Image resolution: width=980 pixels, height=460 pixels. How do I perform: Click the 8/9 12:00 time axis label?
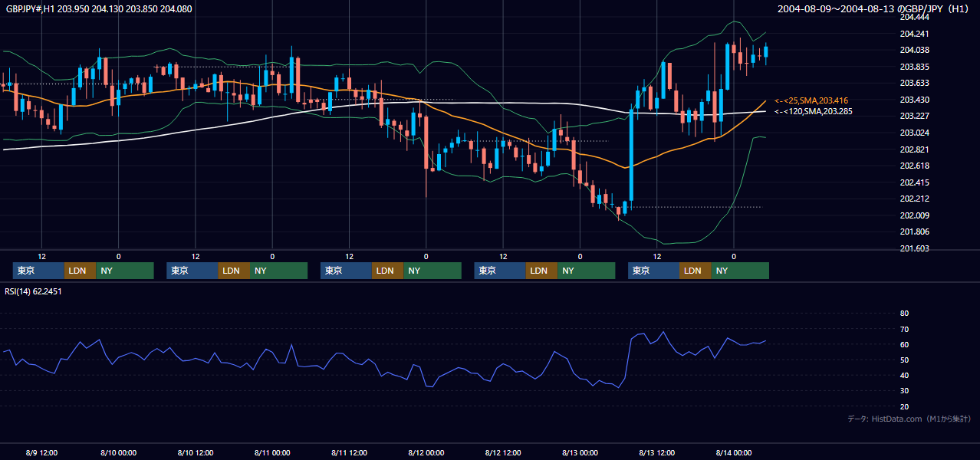coord(41,452)
